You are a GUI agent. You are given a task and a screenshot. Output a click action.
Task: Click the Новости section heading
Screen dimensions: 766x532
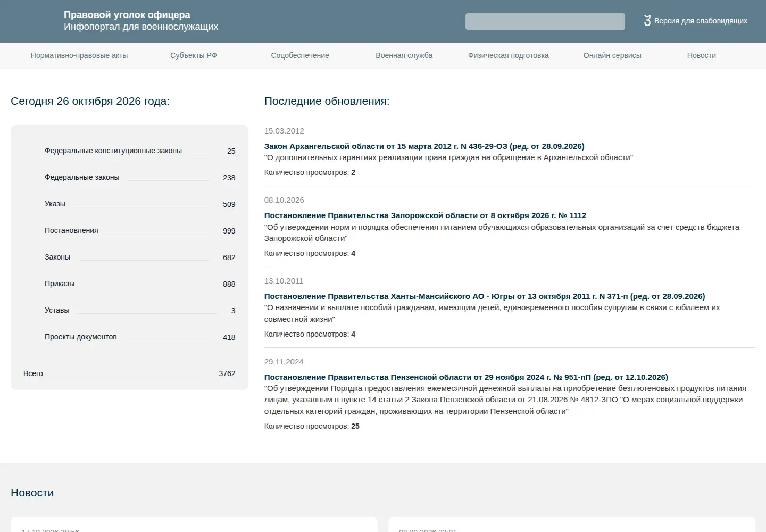[32, 493]
